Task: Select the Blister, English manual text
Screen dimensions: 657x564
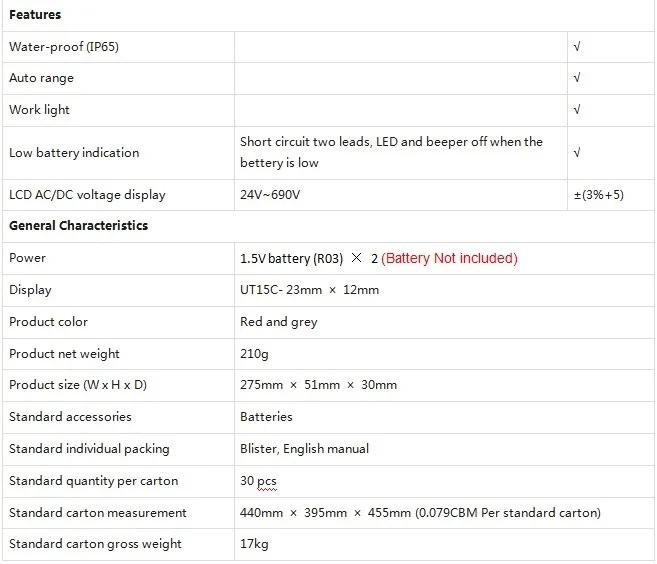Action: [x=305, y=449]
